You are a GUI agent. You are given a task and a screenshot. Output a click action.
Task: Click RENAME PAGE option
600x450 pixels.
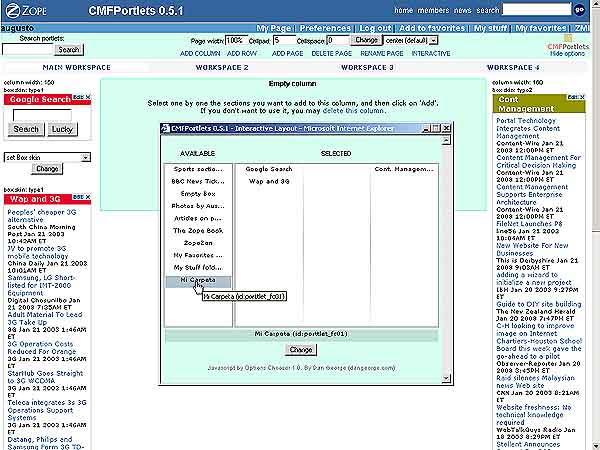382,54
